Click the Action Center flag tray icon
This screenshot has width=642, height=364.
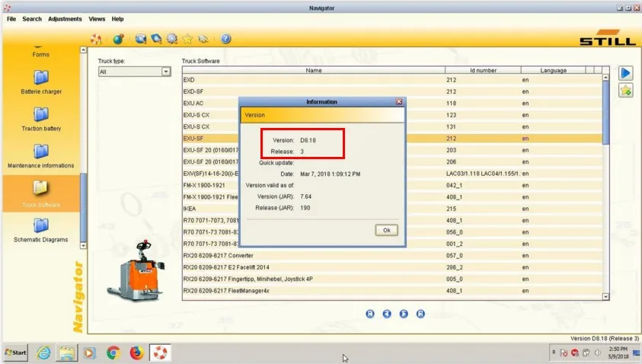(x=564, y=353)
